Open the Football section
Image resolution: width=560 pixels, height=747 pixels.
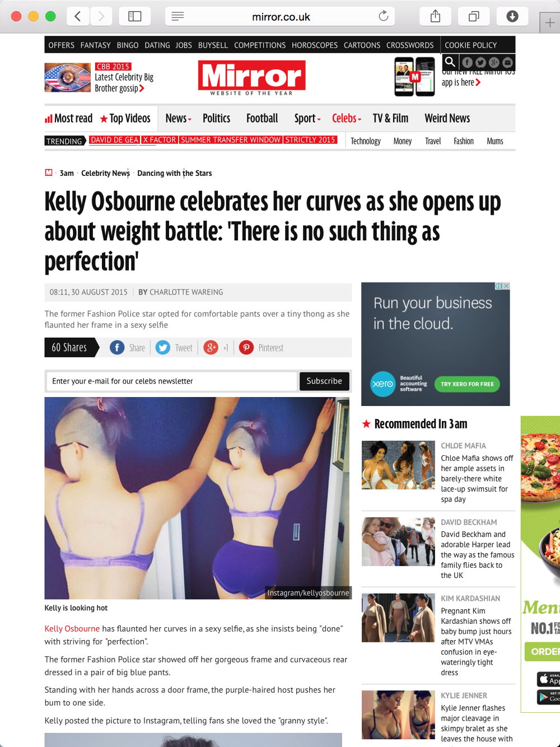pyautogui.click(x=262, y=118)
